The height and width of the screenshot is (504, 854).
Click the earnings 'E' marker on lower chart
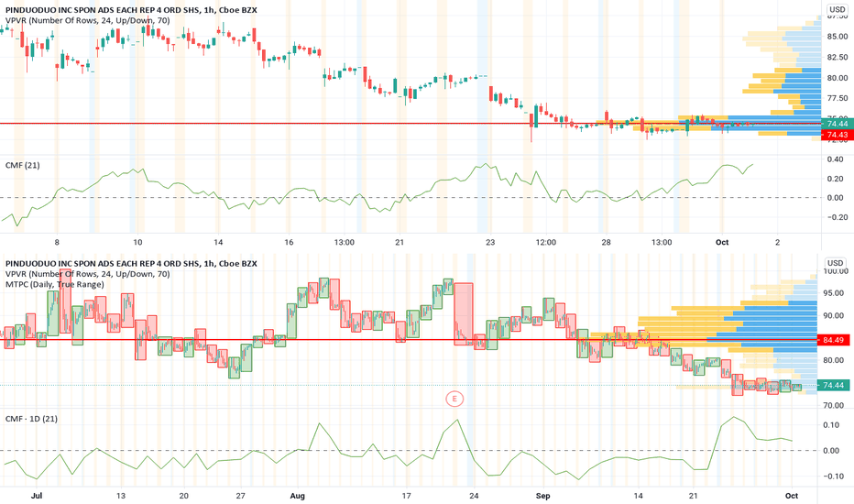[454, 399]
